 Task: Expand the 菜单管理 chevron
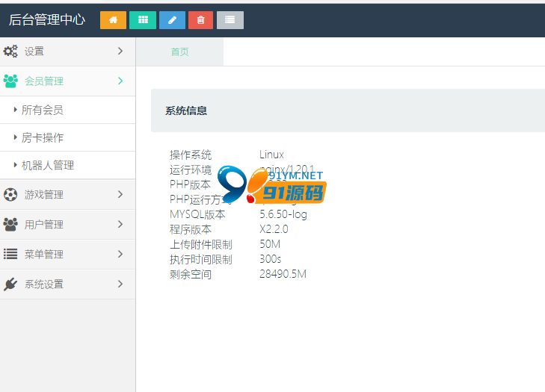click(x=120, y=254)
